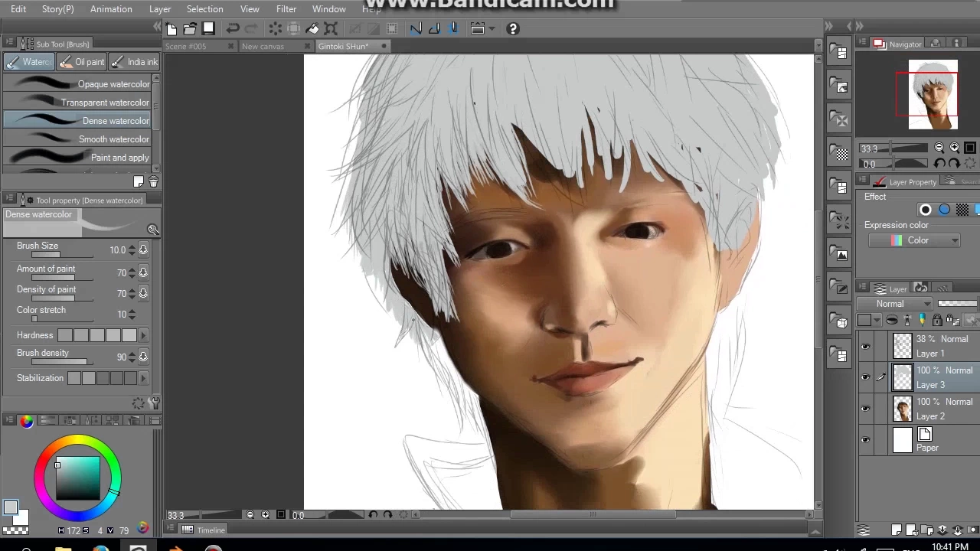Select the Paint and apply brush
This screenshot has height=551, width=980.
point(77,158)
